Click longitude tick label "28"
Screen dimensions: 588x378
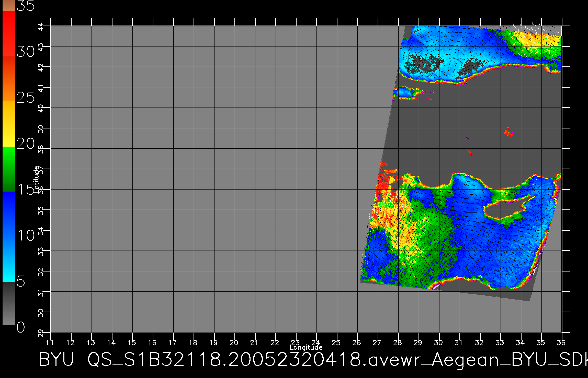click(398, 342)
